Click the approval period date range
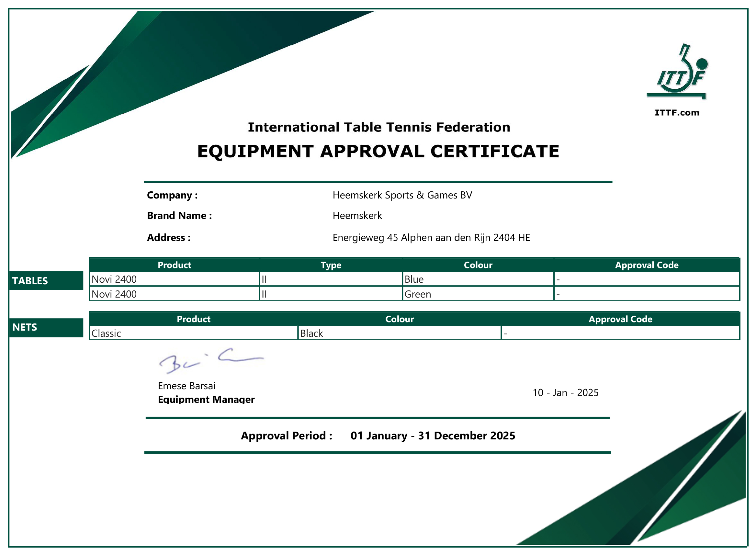 coord(433,436)
